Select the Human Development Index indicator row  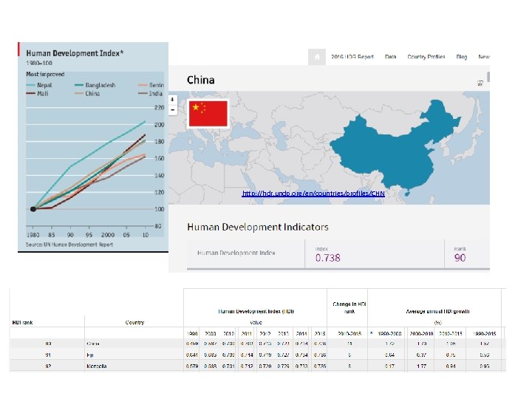[338, 253]
